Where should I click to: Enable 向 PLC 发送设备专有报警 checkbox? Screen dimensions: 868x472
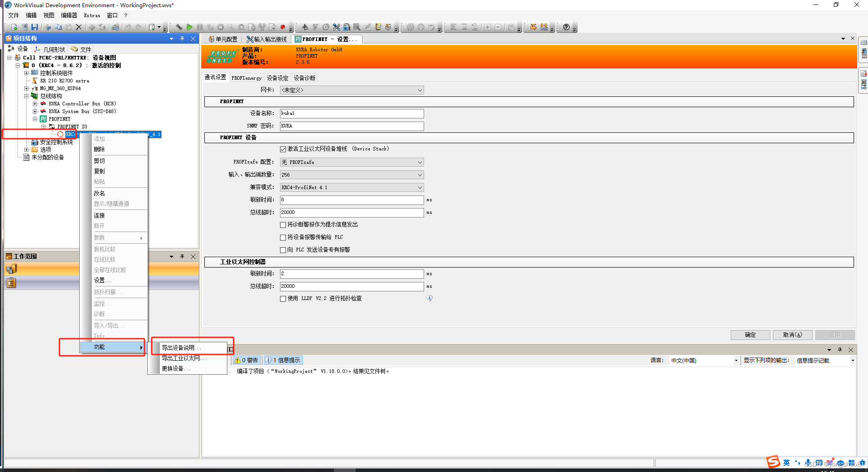tap(283, 250)
